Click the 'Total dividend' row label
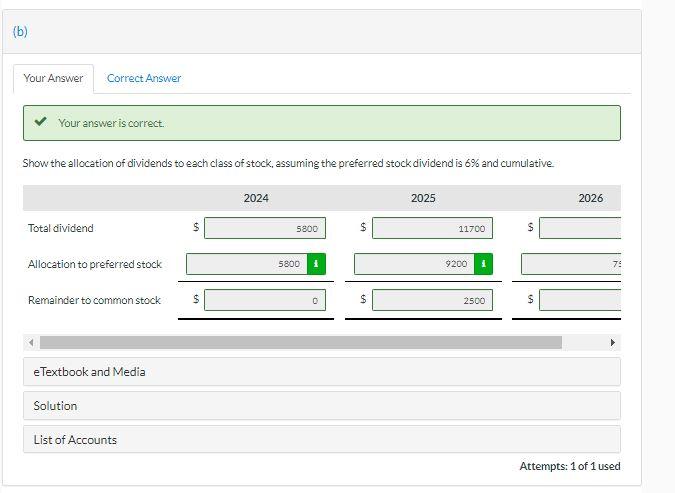This screenshot has width=675, height=493. pyautogui.click(x=61, y=228)
